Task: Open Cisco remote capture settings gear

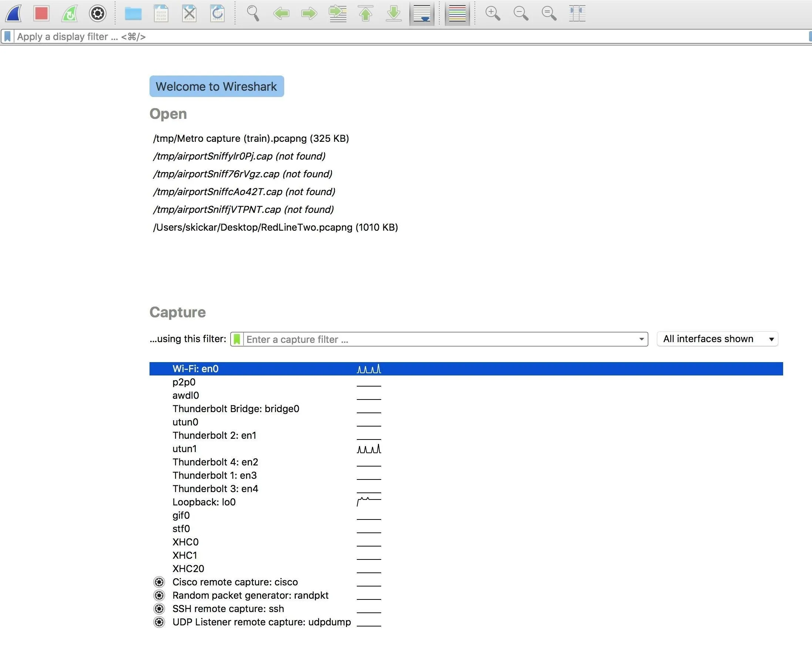Action: coord(159,582)
